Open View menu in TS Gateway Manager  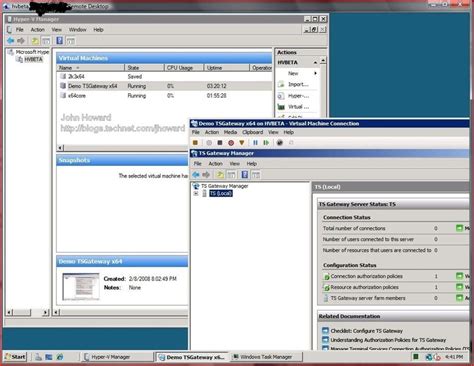click(x=235, y=164)
